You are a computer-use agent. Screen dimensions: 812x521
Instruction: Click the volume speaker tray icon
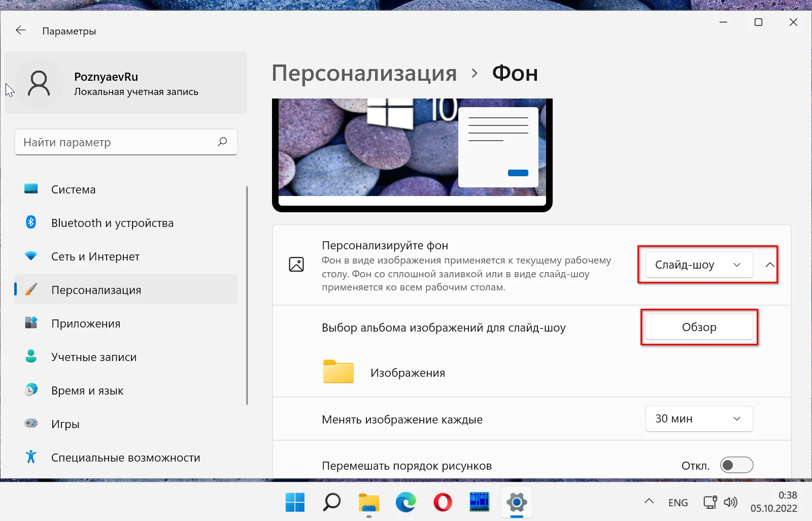pos(731,502)
